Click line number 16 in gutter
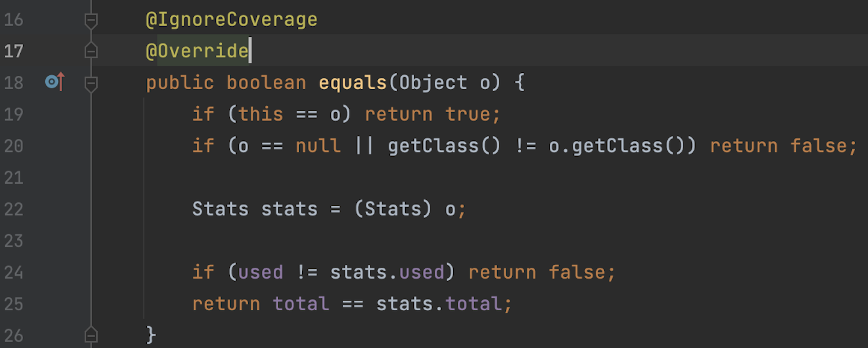Screen dimensions: 868x348 [x=13, y=20]
